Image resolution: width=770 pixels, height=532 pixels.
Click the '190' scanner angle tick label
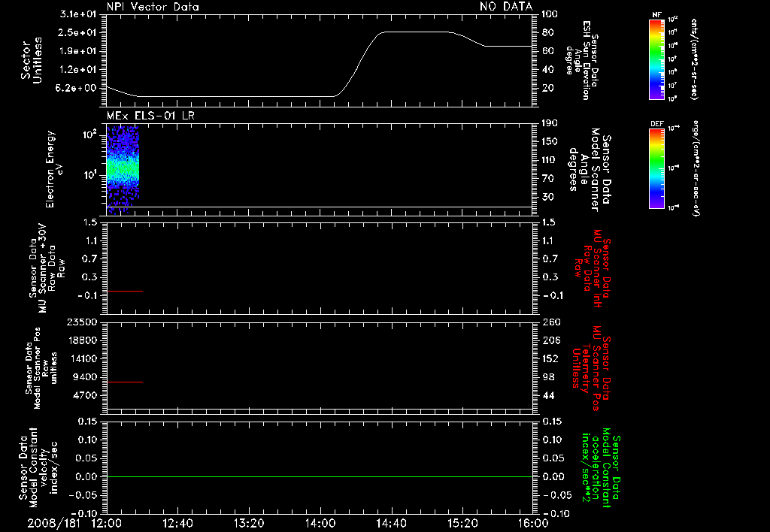550,123
